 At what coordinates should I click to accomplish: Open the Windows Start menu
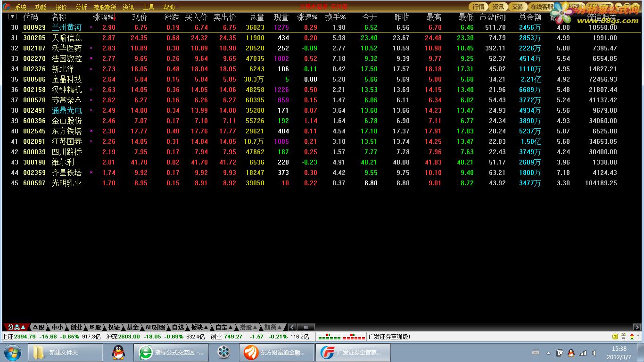[12, 352]
